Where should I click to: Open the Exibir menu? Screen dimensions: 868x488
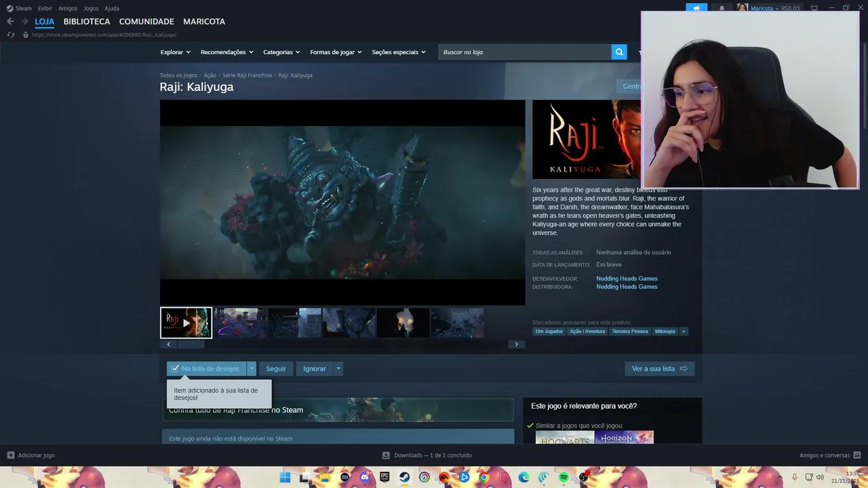coord(45,8)
